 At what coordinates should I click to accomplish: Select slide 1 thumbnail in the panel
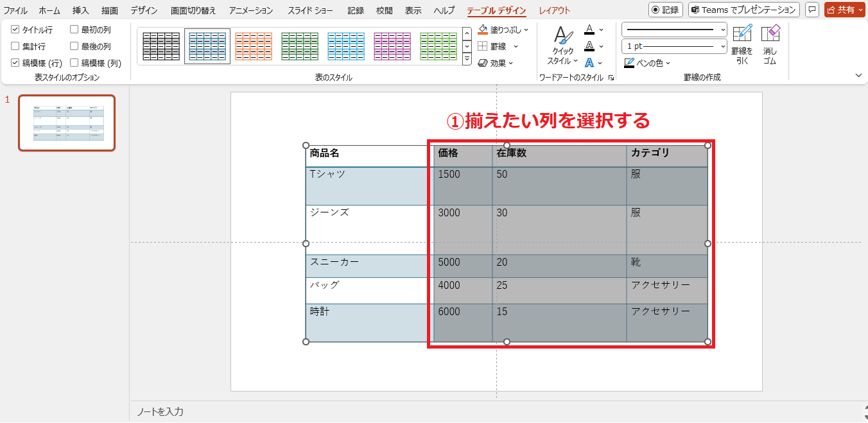67,123
